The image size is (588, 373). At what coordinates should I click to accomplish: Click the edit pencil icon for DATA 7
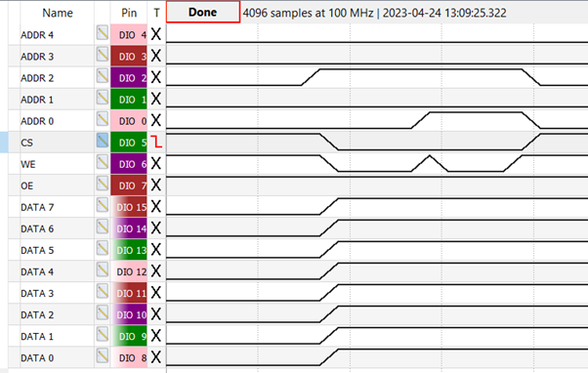102,205
